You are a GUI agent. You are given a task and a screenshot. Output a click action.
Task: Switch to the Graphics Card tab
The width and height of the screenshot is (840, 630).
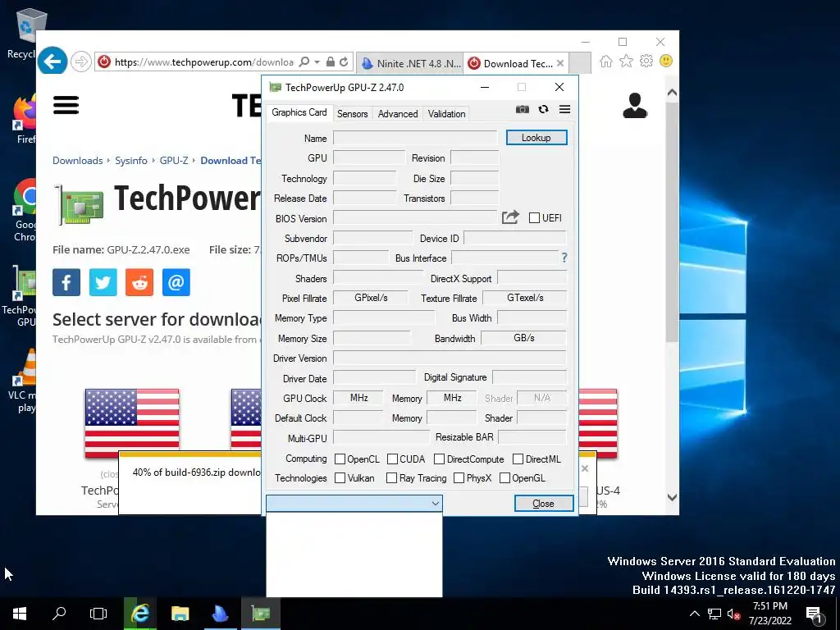[299, 112]
